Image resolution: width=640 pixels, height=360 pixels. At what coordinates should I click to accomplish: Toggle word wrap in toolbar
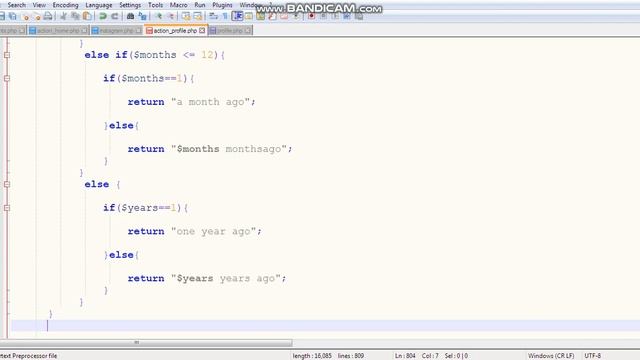pyautogui.click(x=213, y=16)
